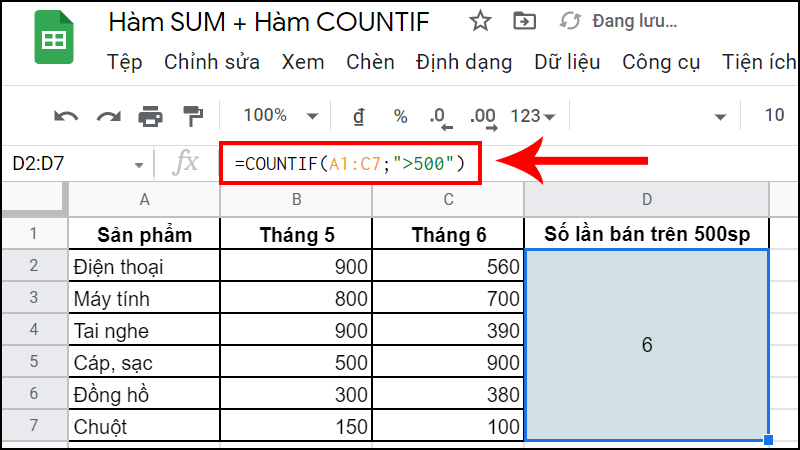This screenshot has width=800, height=450.
Task: Click the cell containing Điện thoại
Action: click(x=144, y=266)
